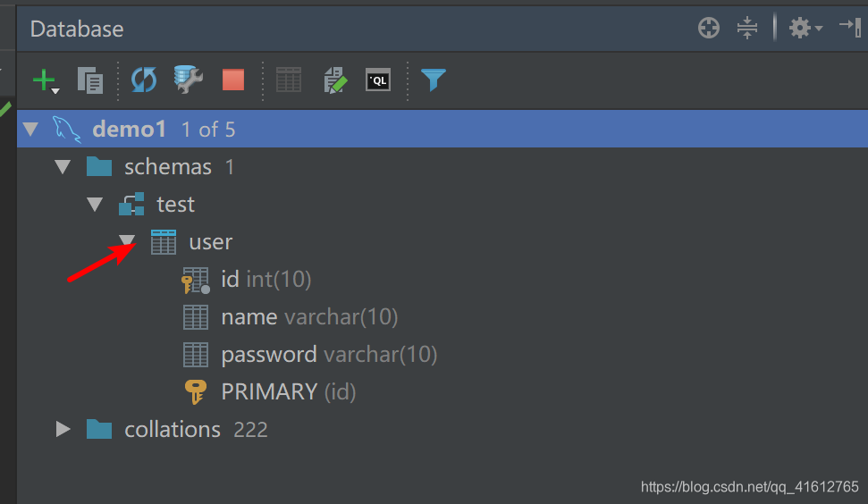868x504 pixels.
Task: Click the Duplicate data source icon
Action: (x=90, y=80)
